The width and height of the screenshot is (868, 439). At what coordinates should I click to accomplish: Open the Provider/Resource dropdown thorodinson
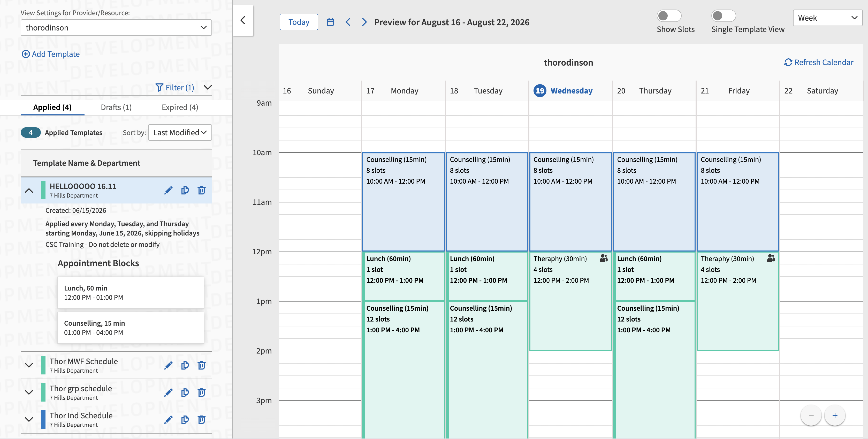pyautogui.click(x=116, y=28)
